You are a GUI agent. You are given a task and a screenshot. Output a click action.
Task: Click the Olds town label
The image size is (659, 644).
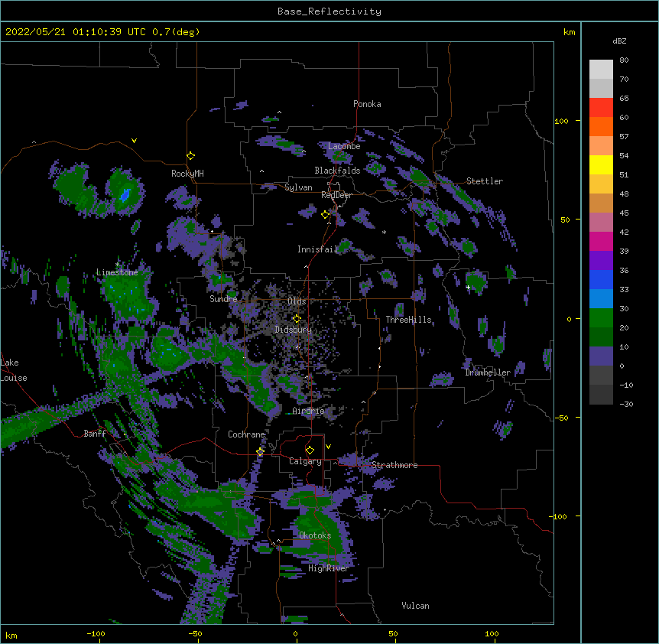click(297, 301)
